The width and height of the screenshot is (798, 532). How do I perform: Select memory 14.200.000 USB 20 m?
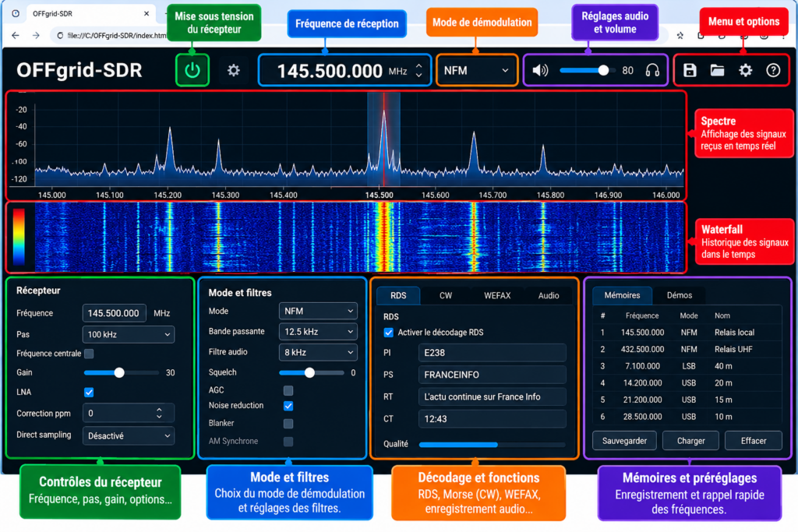687,383
